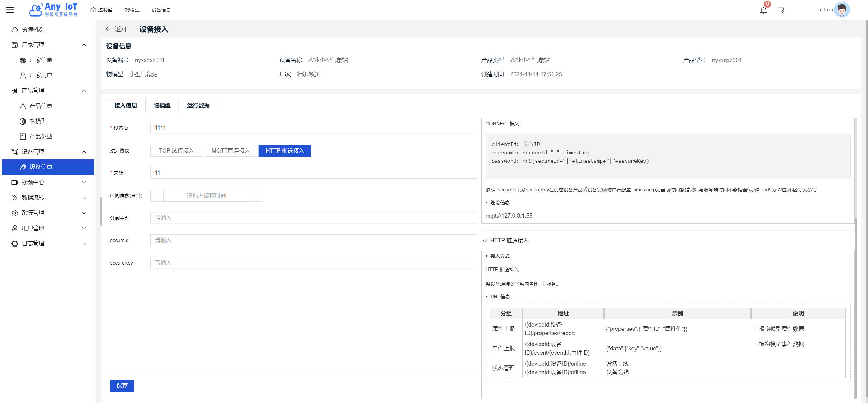868x407 pixels.
Task: Click the 订阅主题 input field
Action: click(313, 218)
